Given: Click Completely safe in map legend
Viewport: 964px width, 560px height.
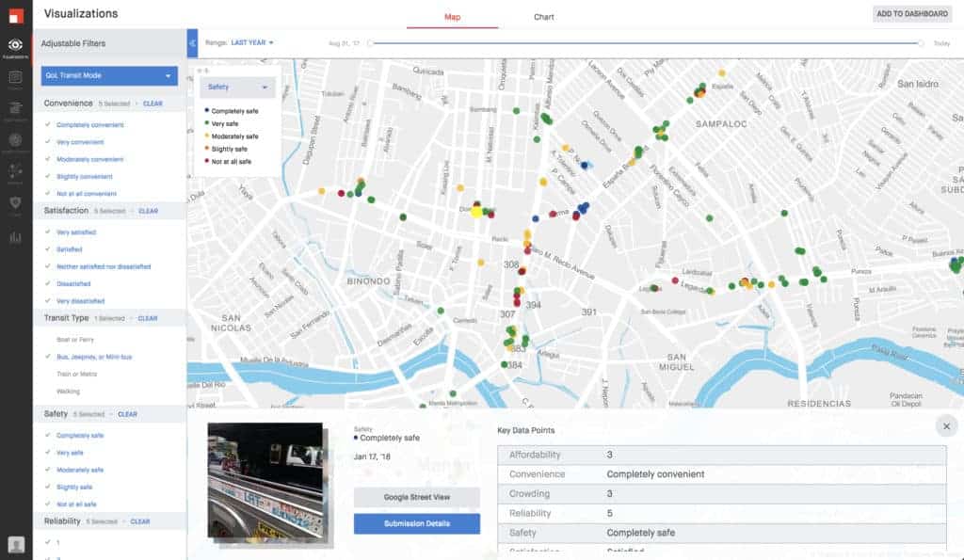Looking at the screenshot, I should tap(234, 111).
